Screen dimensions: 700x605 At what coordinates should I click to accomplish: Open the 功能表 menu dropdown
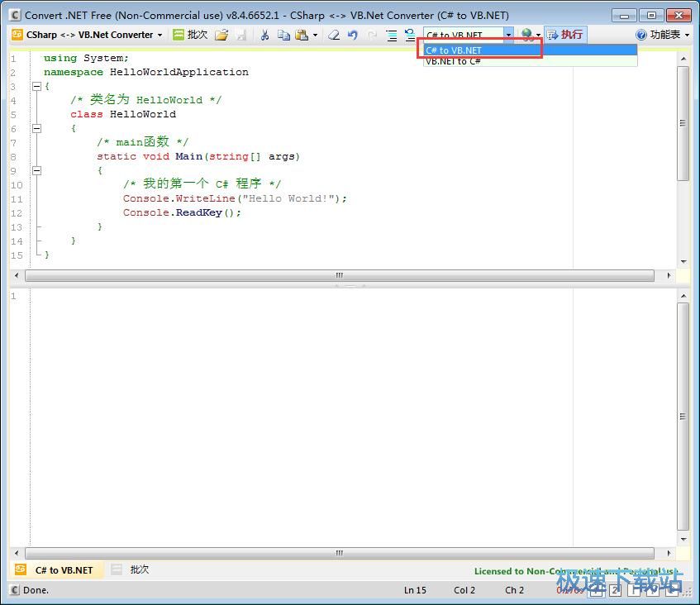coord(662,35)
